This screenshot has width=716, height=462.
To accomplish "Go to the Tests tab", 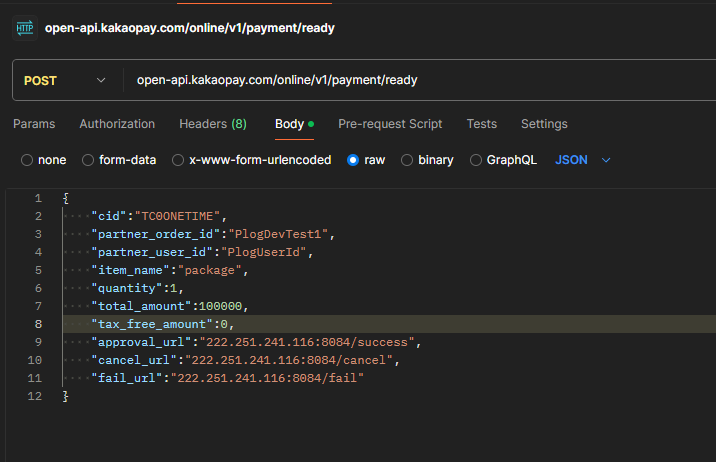I will coord(481,124).
